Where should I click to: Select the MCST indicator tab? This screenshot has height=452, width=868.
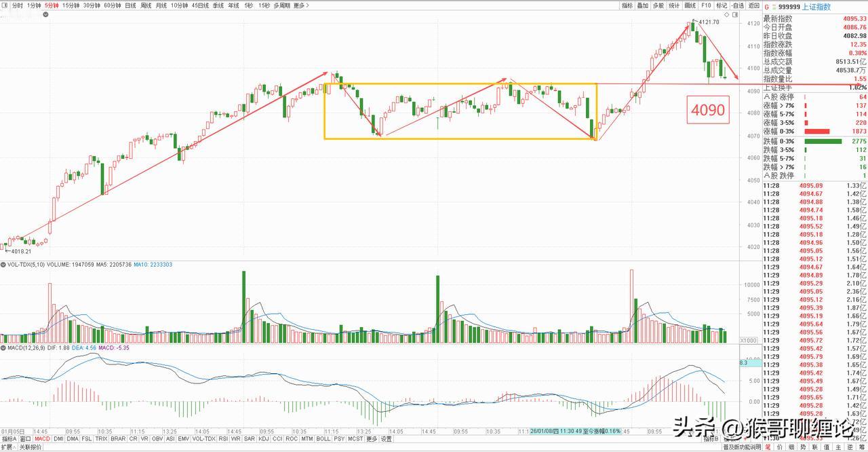[x=355, y=439]
